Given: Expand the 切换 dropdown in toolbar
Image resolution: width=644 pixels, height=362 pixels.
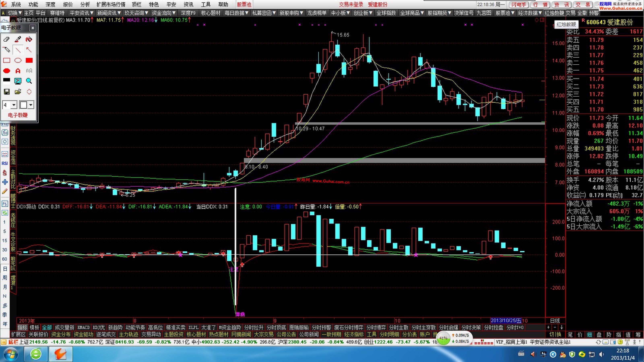Looking at the screenshot, I should point(15,13).
